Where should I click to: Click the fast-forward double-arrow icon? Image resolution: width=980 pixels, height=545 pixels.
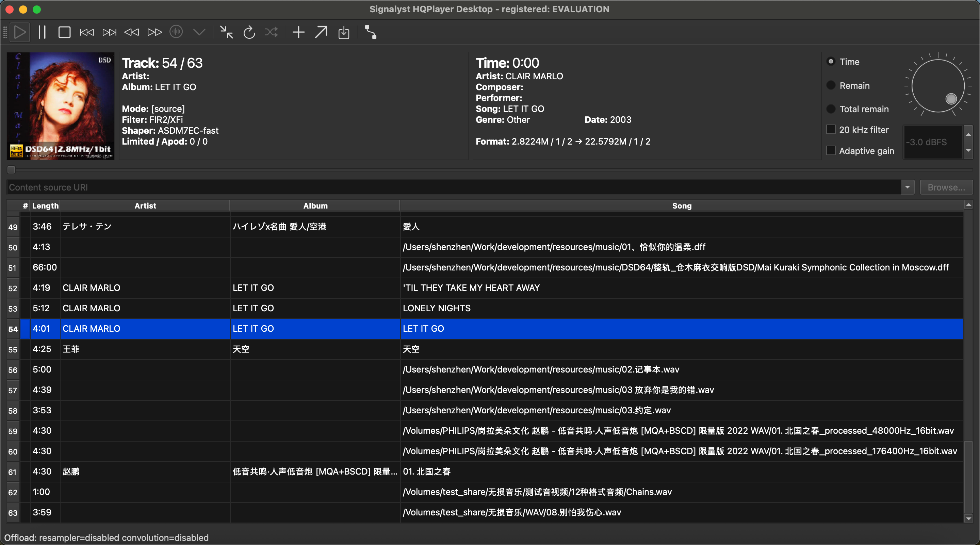click(154, 32)
